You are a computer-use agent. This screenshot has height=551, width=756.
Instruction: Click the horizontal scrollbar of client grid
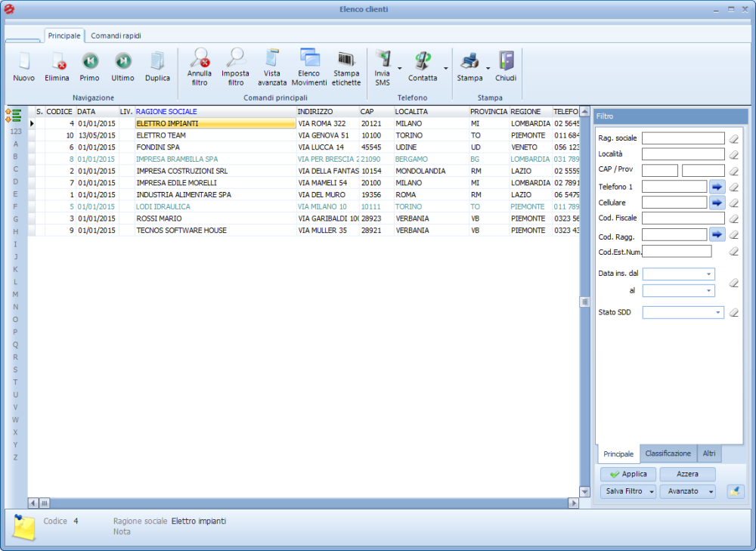[302, 503]
